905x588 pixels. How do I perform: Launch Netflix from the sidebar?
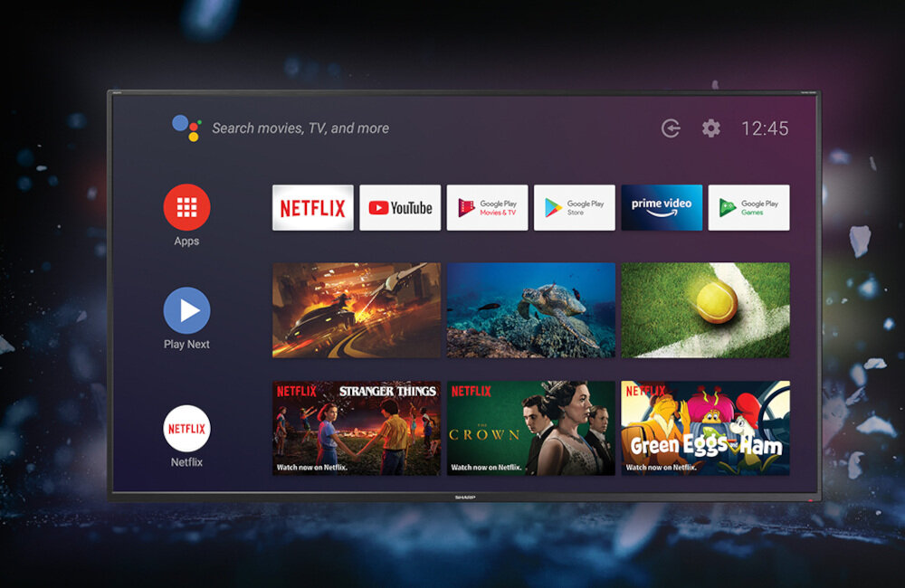coord(186,429)
